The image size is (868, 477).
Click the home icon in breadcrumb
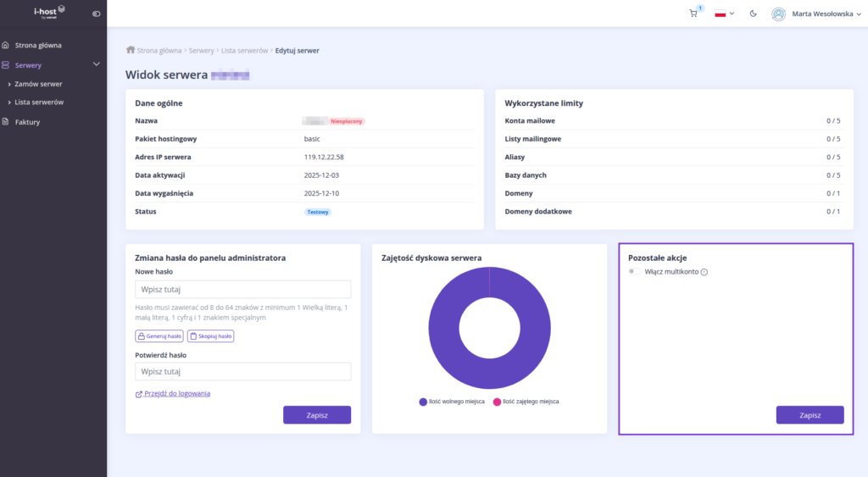point(131,50)
